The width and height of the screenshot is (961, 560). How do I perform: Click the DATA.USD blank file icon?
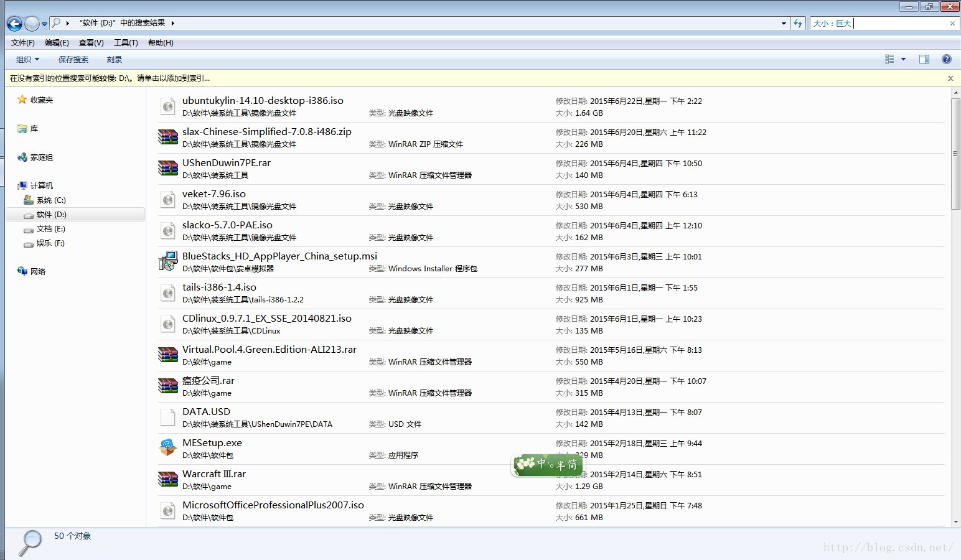coord(167,418)
